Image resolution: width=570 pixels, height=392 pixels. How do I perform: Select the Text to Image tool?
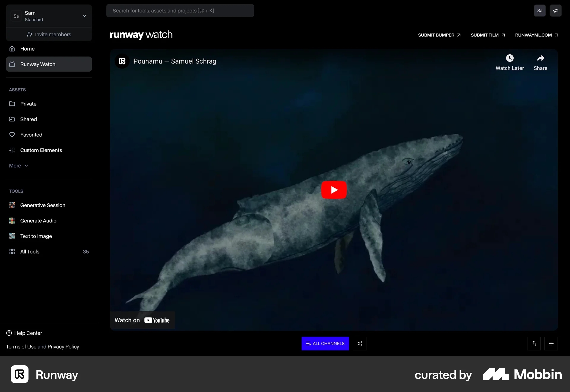(36, 236)
